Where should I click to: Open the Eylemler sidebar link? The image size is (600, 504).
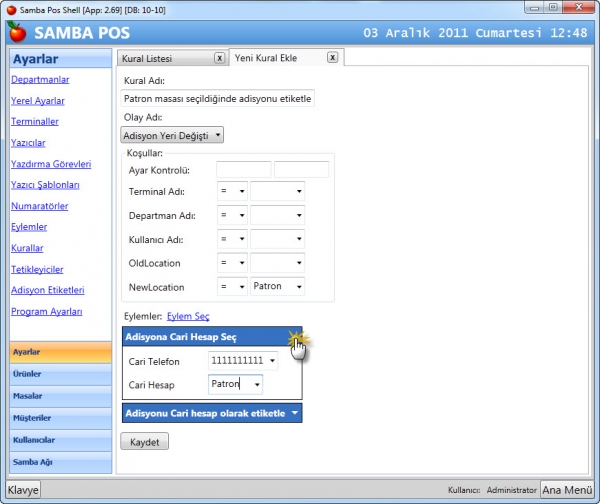29,227
